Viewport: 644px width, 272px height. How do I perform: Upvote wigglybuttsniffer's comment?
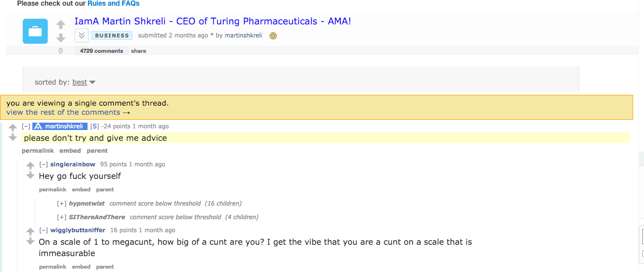pos(30,231)
